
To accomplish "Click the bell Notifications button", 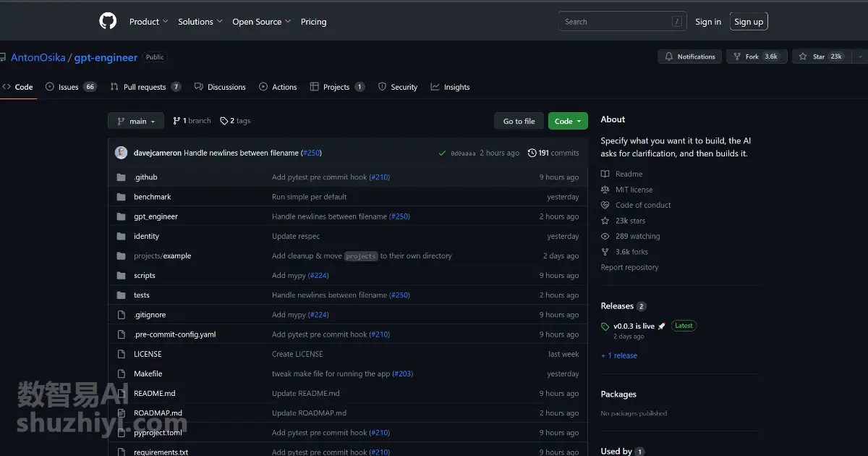I will click(x=690, y=56).
